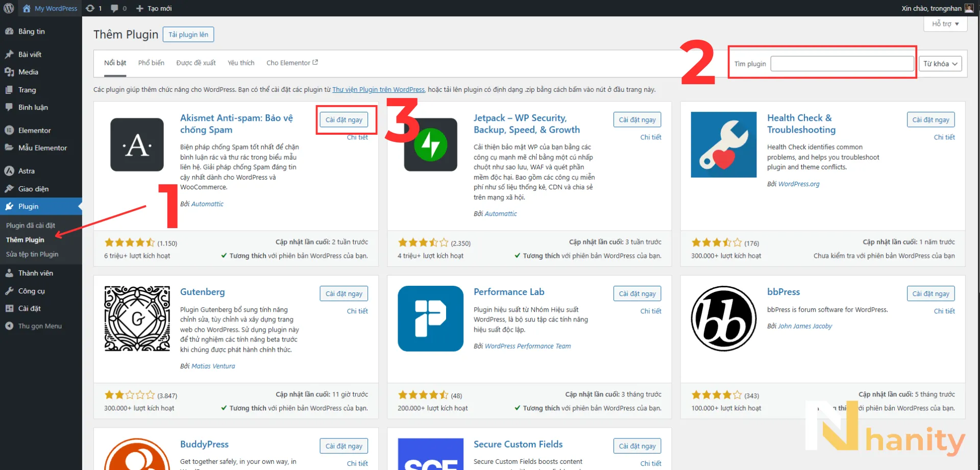Open the Cho Elementor tab

point(292,63)
